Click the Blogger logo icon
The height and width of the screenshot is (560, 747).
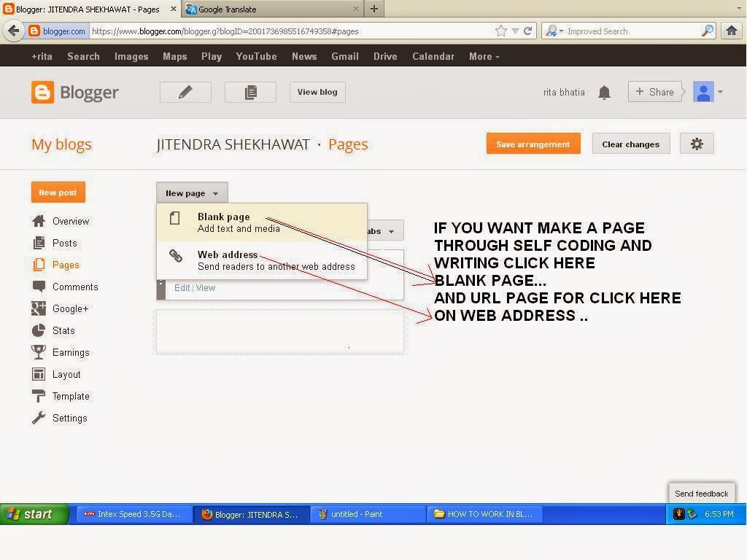coord(42,93)
